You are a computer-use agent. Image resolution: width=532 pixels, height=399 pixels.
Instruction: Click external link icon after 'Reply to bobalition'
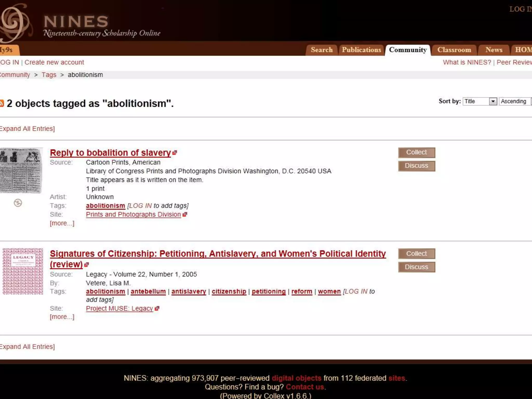[x=175, y=152]
